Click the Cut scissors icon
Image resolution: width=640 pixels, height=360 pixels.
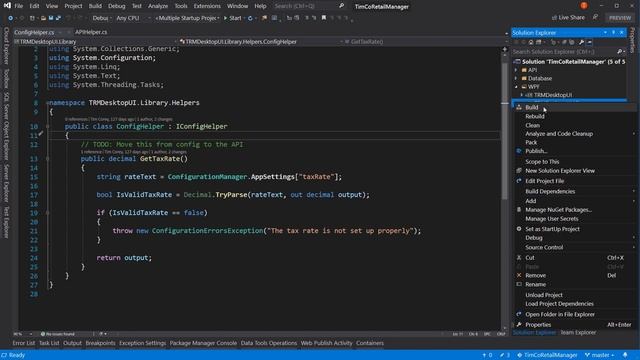pos(519,258)
